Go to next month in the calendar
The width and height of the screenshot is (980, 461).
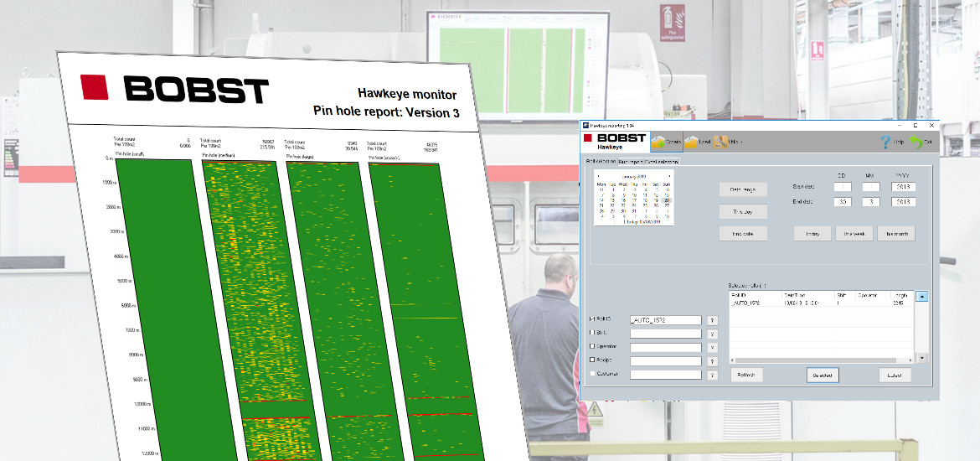pyautogui.click(x=669, y=176)
